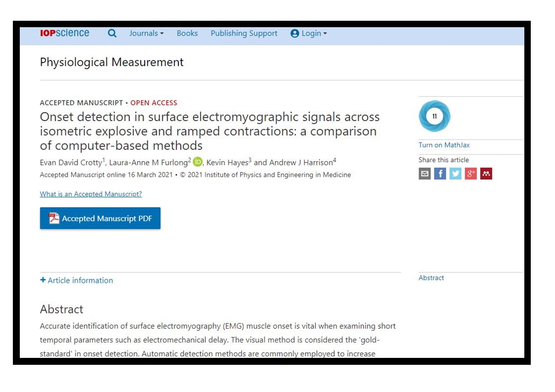Open the Journals dropdown

[x=145, y=33]
